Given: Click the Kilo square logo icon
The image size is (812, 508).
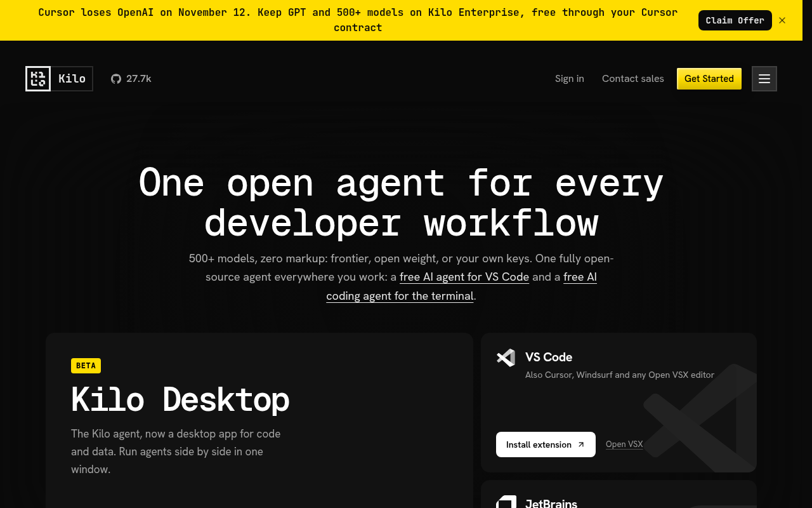Looking at the screenshot, I should [x=38, y=79].
